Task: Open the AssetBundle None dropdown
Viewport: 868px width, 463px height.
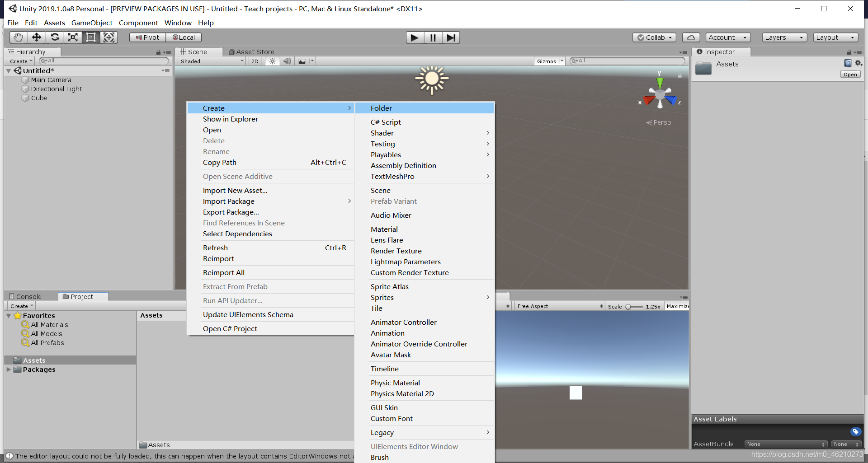Action: tap(786, 444)
